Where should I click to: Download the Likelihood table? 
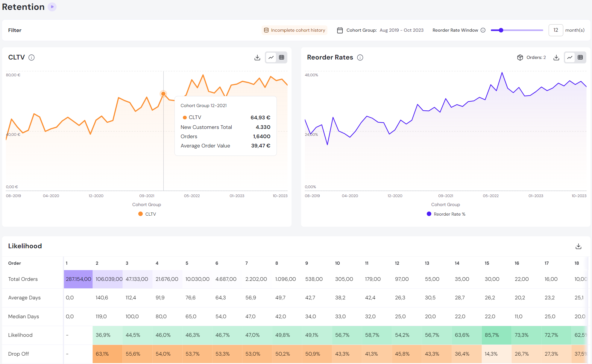tap(578, 246)
